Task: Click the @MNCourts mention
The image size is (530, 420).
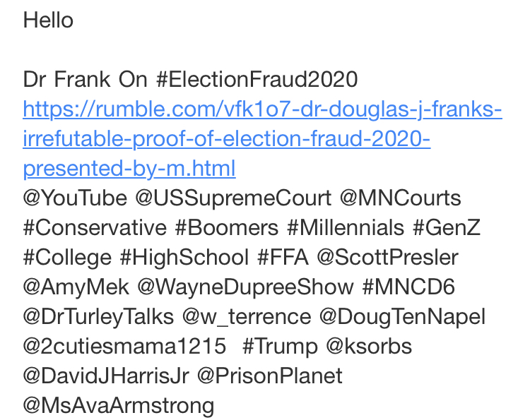Action: click(400, 198)
